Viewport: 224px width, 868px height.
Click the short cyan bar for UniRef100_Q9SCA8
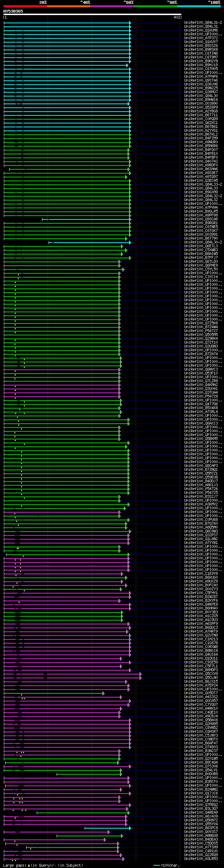point(86,219)
